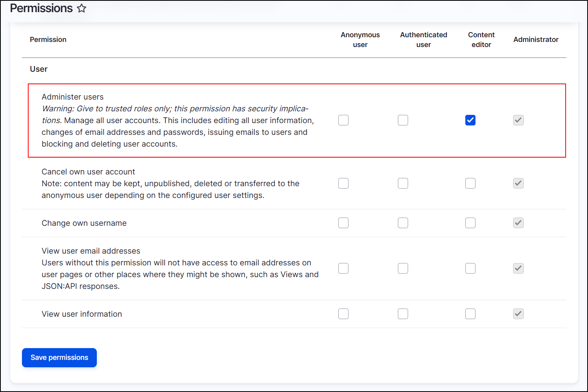588x392 pixels.
Task: Enable View user information for Authenticated user
Action: 403,314
